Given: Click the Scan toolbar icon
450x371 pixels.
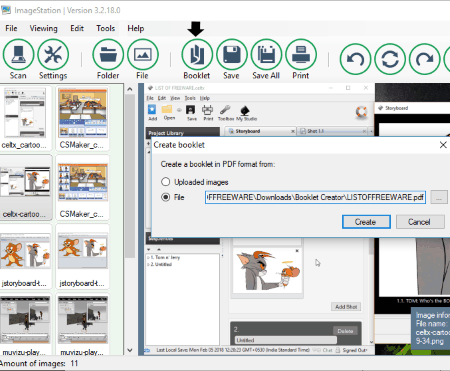Looking at the screenshot, I should (x=18, y=55).
